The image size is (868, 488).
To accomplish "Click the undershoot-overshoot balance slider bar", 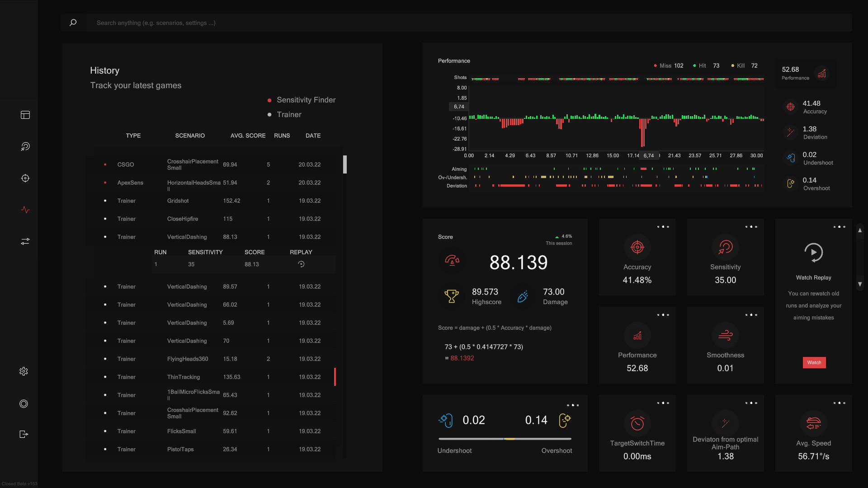I will coord(505,439).
